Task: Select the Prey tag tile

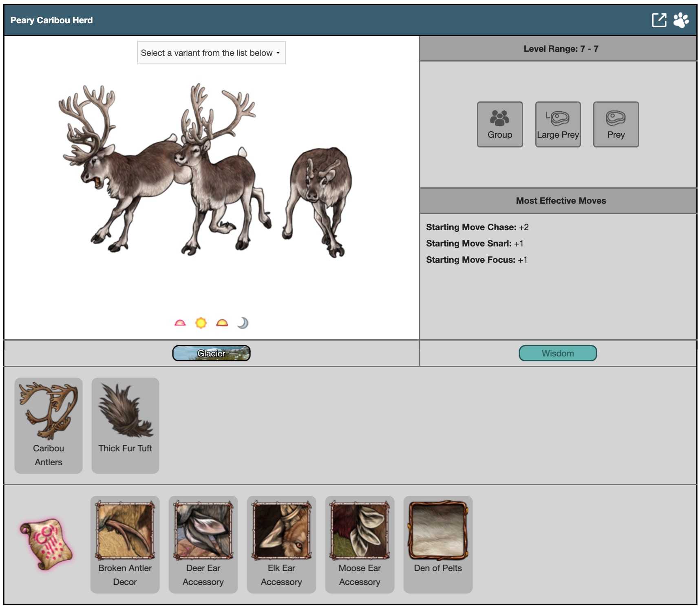Action: 616,124
